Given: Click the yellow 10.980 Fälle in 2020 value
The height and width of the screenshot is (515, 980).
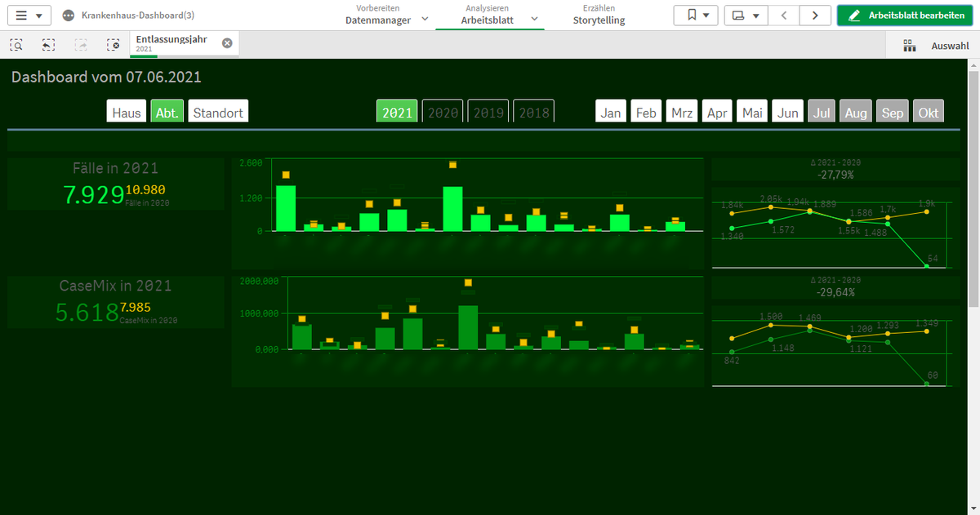Looking at the screenshot, I should coord(147,190).
